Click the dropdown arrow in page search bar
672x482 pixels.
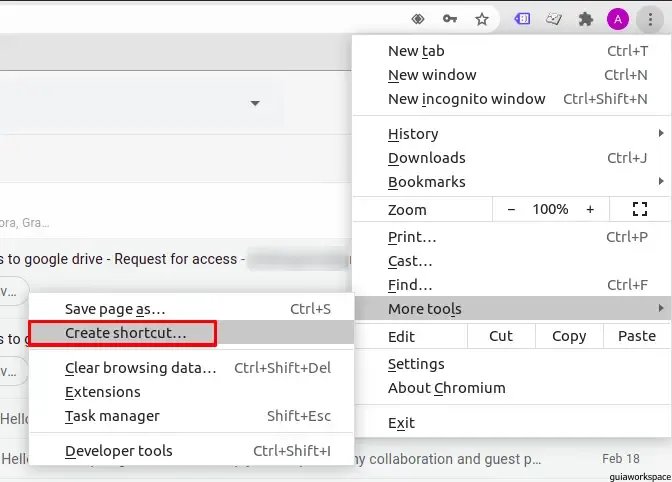tap(255, 103)
